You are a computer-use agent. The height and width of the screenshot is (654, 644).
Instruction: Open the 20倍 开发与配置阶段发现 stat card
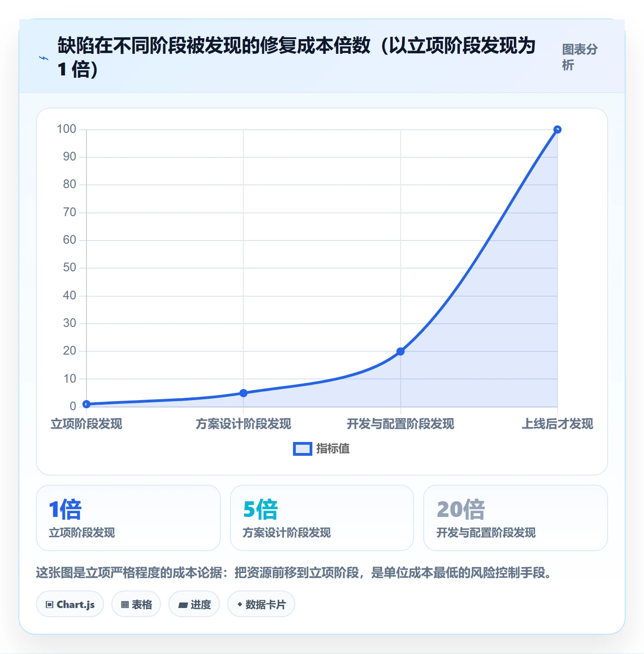516,518
